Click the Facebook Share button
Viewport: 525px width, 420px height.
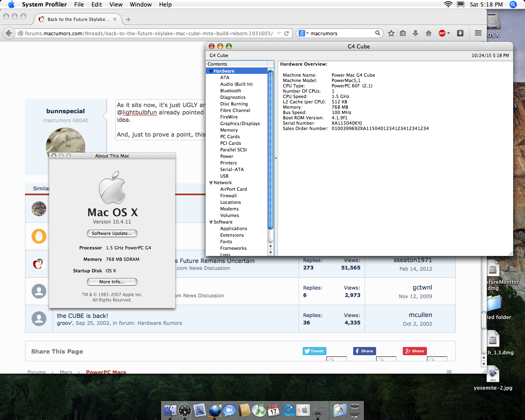pyautogui.click(x=365, y=351)
